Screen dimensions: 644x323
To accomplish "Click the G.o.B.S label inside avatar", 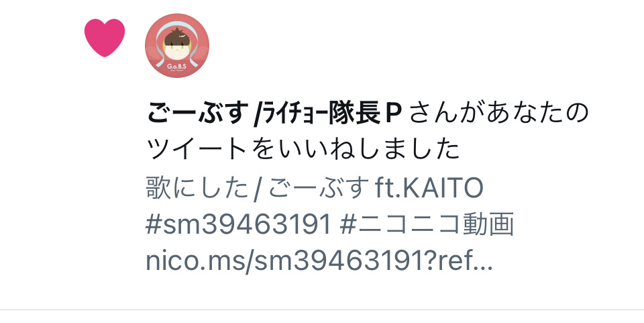I will tap(177, 66).
